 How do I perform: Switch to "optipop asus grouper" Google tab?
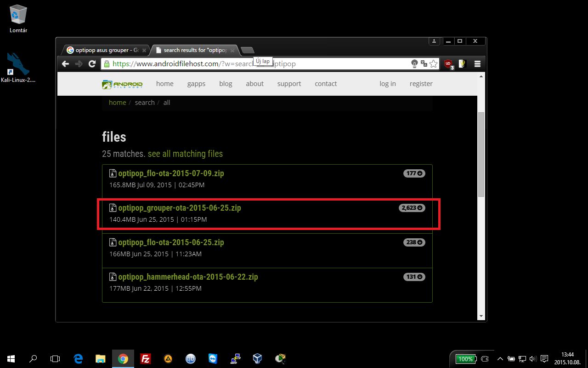click(106, 50)
